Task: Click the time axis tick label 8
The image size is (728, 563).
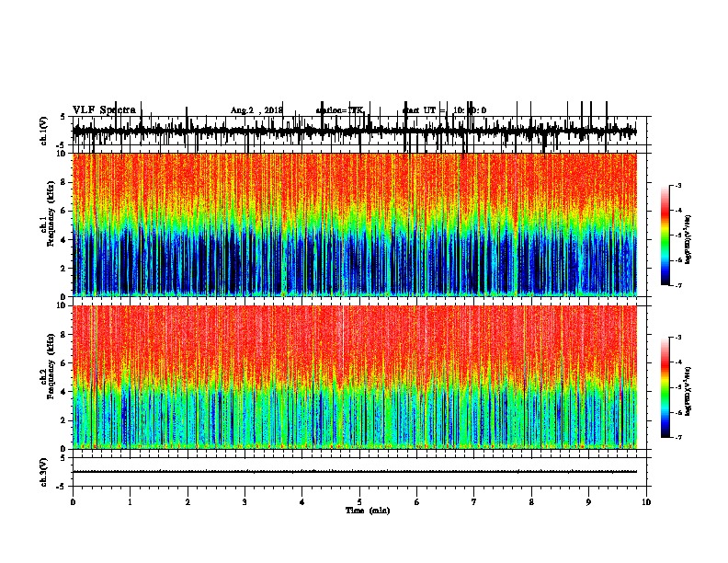Action: pyautogui.click(x=531, y=502)
